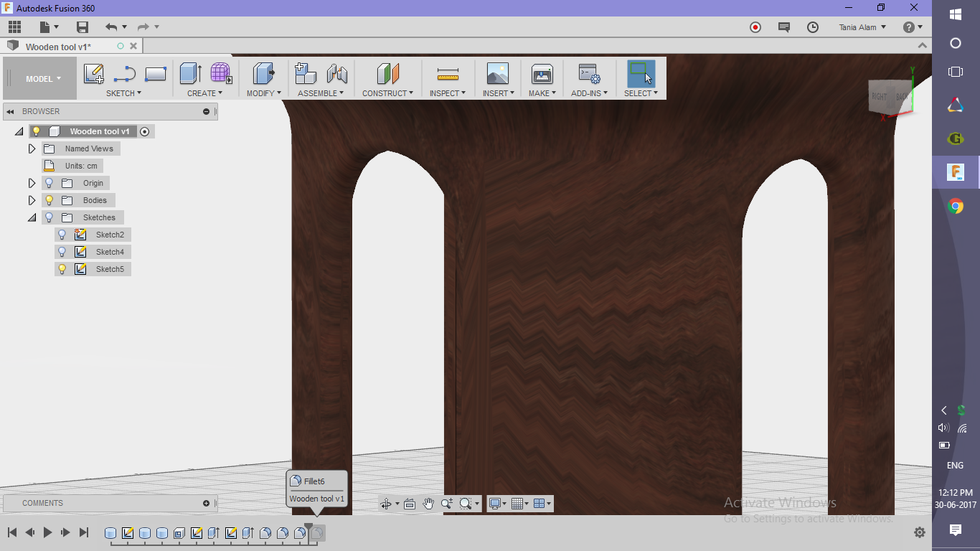Activate the Zoom magnifier tool
980x551 pixels.
click(446, 504)
